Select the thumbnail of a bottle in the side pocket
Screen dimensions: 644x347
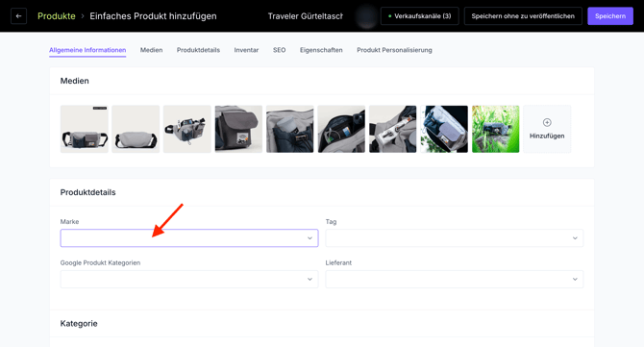[x=290, y=129]
